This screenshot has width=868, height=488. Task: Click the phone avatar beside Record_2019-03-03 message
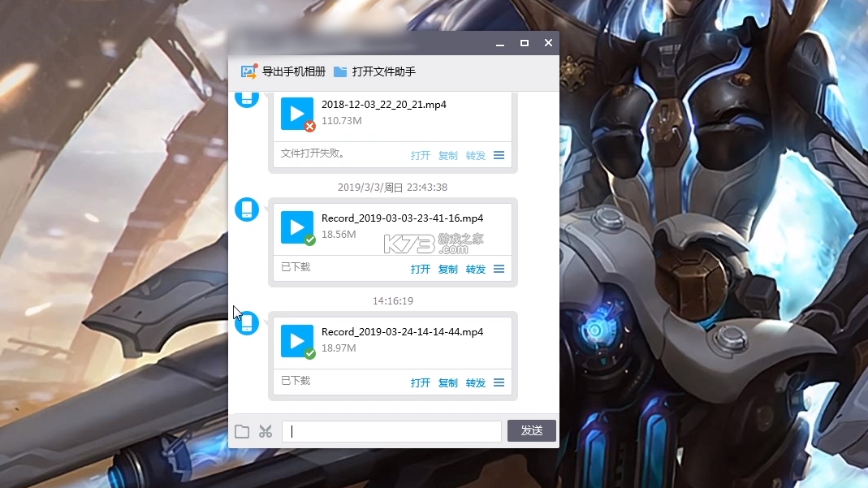(247, 209)
